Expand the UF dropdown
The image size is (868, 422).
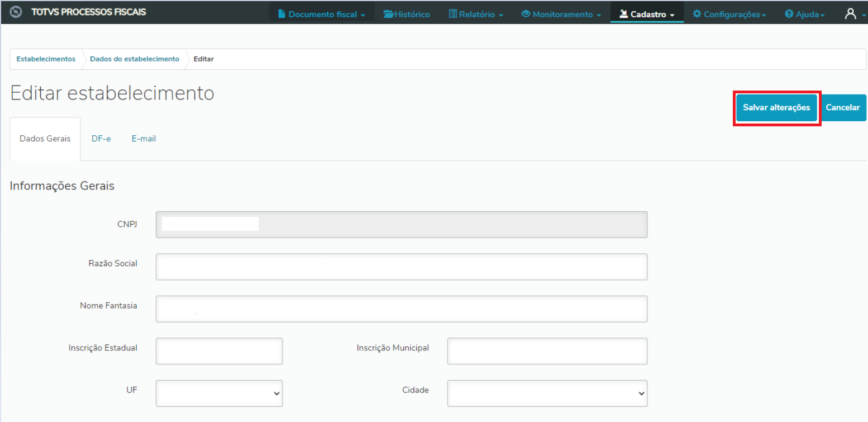[x=220, y=393]
